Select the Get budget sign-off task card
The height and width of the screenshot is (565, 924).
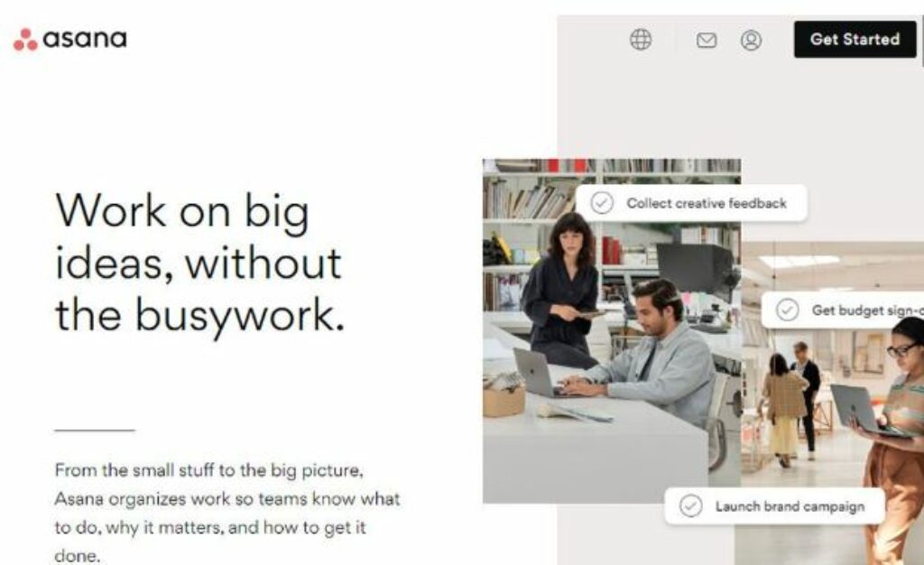(843, 310)
